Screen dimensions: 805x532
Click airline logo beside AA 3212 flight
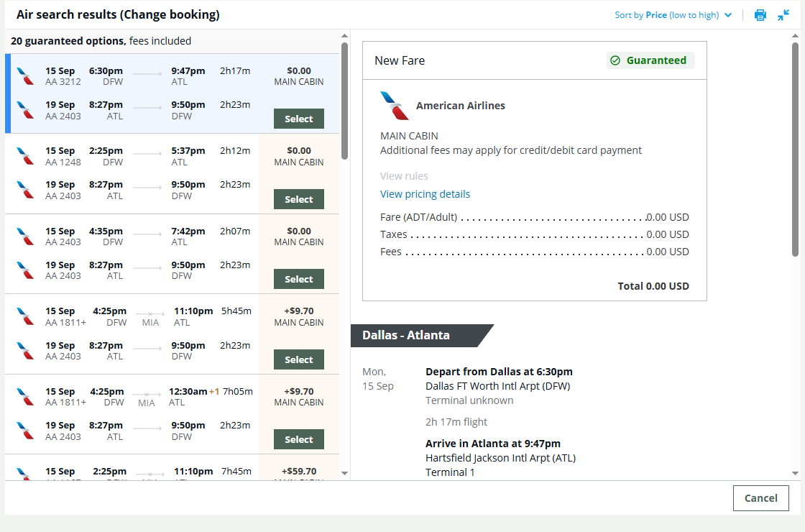(x=25, y=76)
